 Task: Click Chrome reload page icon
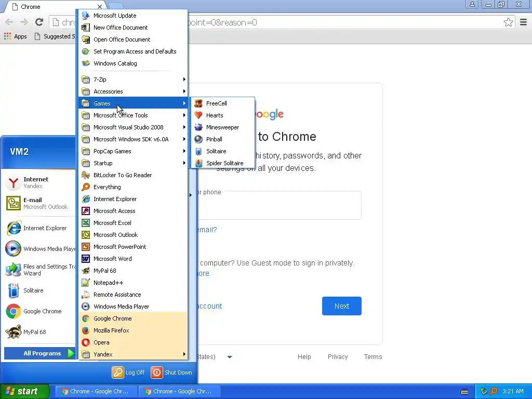click(x=39, y=22)
